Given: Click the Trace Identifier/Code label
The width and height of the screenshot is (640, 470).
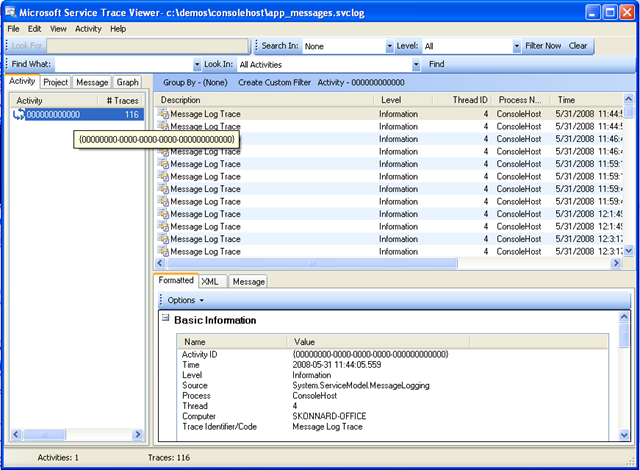Looking at the screenshot, I should coord(219,427).
